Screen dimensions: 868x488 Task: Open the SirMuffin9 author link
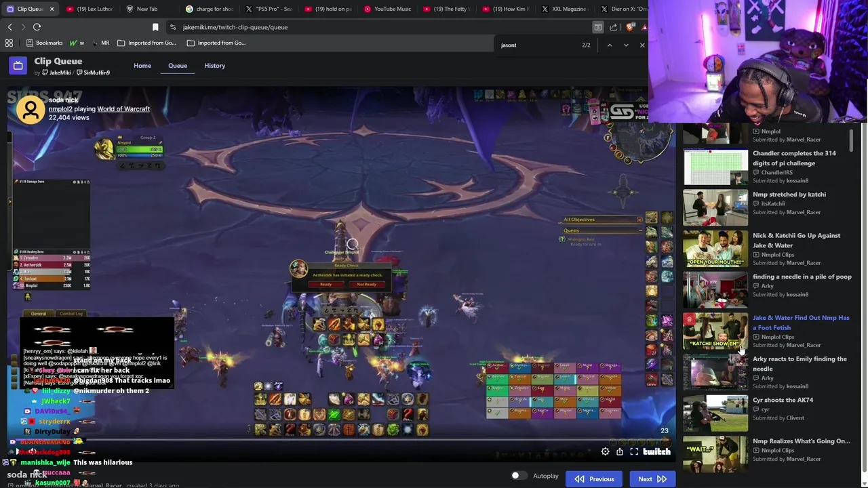[94, 73]
